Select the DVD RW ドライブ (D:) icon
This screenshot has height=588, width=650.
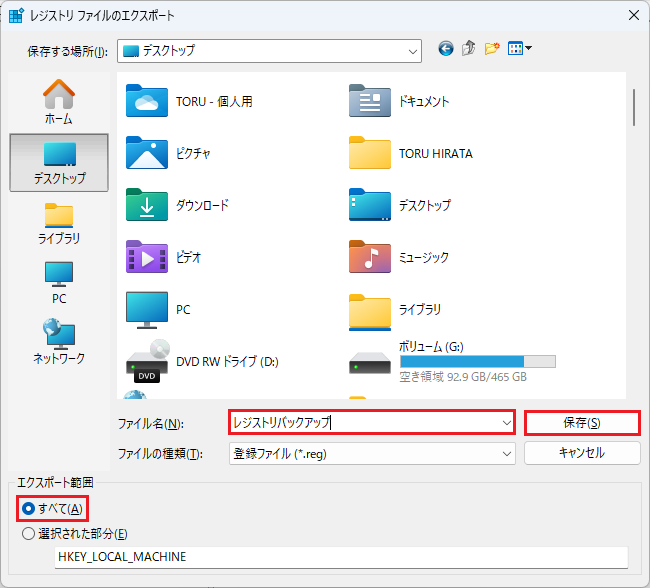click(147, 362)
